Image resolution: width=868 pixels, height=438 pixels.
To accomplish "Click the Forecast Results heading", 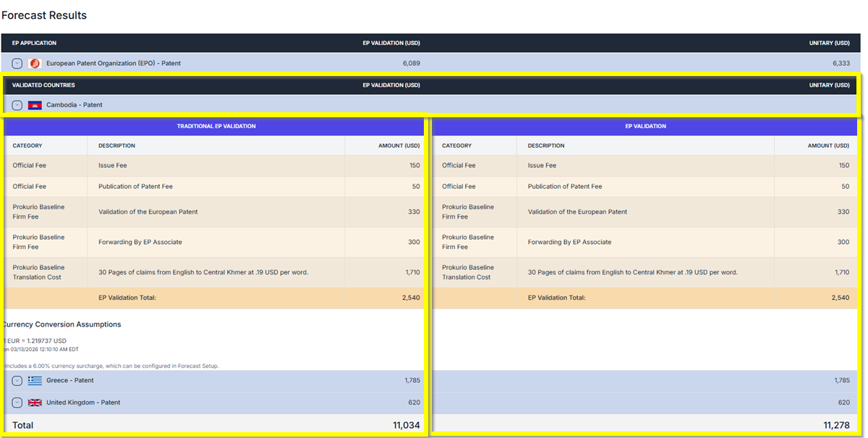I will (44, 15).
